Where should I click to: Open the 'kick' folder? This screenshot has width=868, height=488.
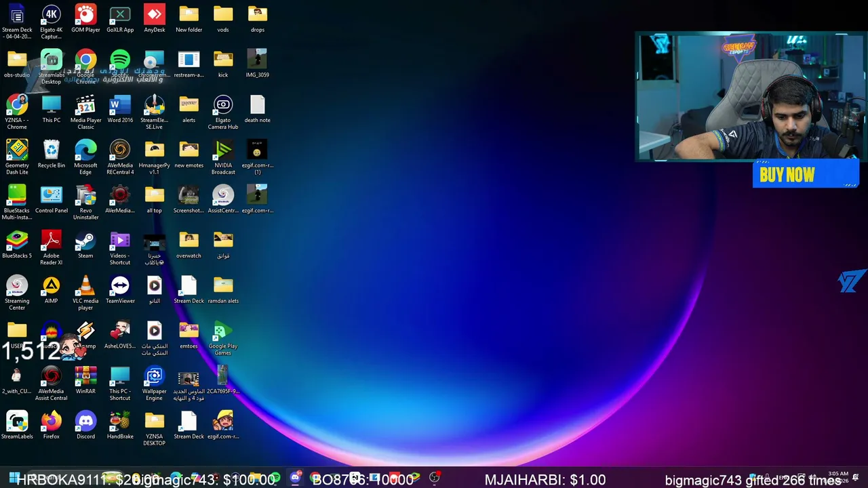click(x=223, y=64)
